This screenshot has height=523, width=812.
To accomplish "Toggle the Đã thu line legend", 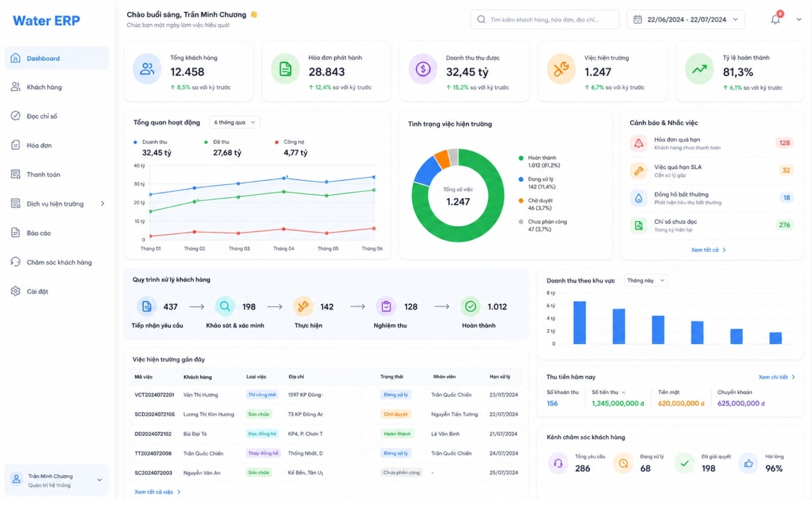I will pyautogui.click(x=217, y=142).
